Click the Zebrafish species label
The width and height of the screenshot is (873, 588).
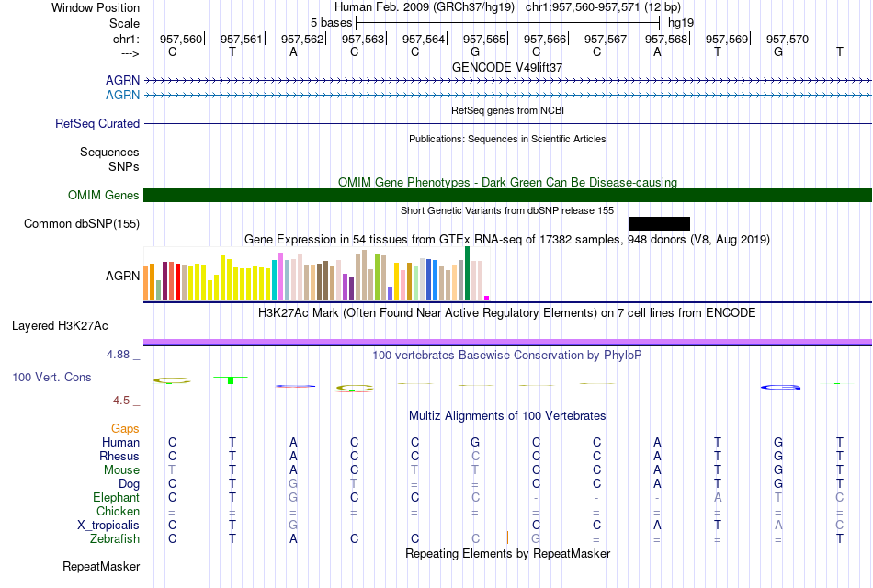click(x=115, y=538)
